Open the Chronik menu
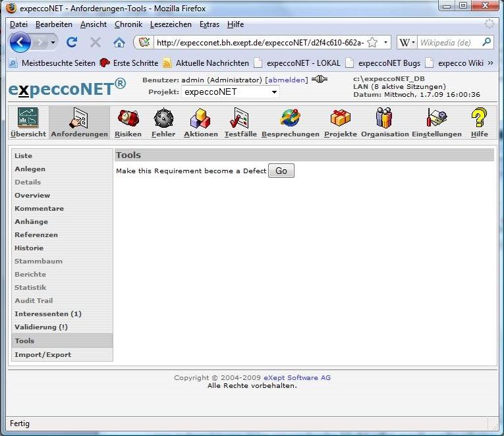Screen dimensions: 504x436 [x=128, y=24]
